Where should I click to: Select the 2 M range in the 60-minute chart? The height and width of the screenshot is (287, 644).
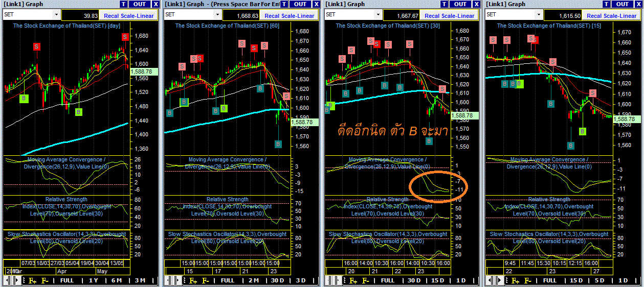click(254, 280)
